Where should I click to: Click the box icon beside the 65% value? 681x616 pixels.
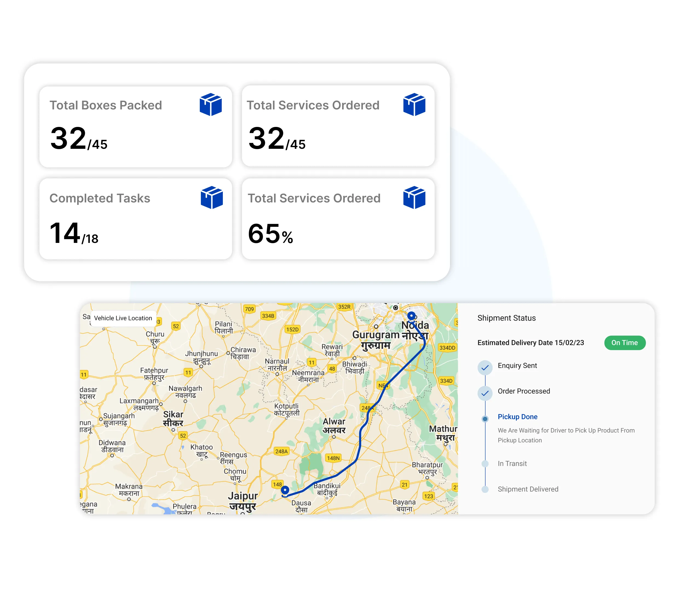pos(414,197)
